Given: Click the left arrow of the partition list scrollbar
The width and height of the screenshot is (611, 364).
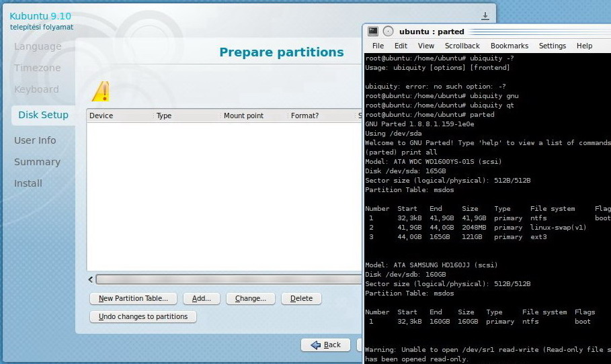Looking at the screenshot, I should point(91,279).
